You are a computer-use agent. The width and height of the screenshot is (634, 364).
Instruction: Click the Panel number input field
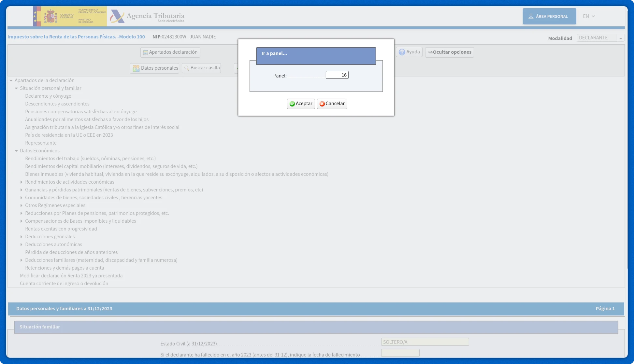(337, 75)
